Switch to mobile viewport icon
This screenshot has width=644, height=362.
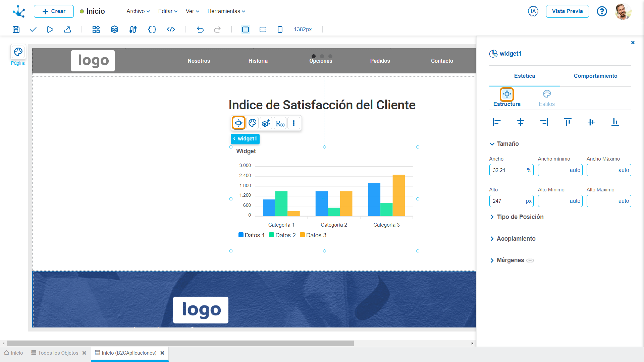pos(280,29)
